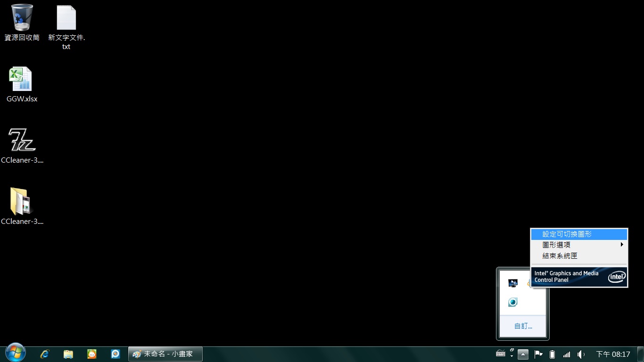Click the Intel graphics monitor tray icon
This screenshot has height=362, width=644.
point(513,283)
